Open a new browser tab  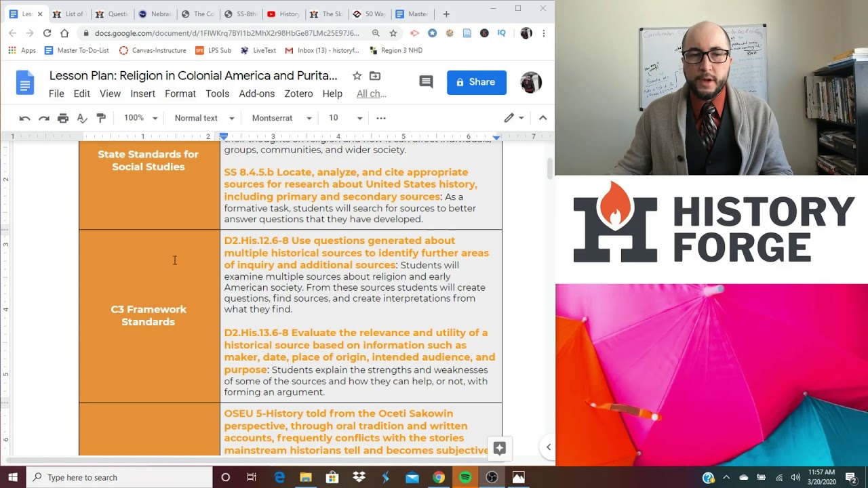[x=446, y=14]
